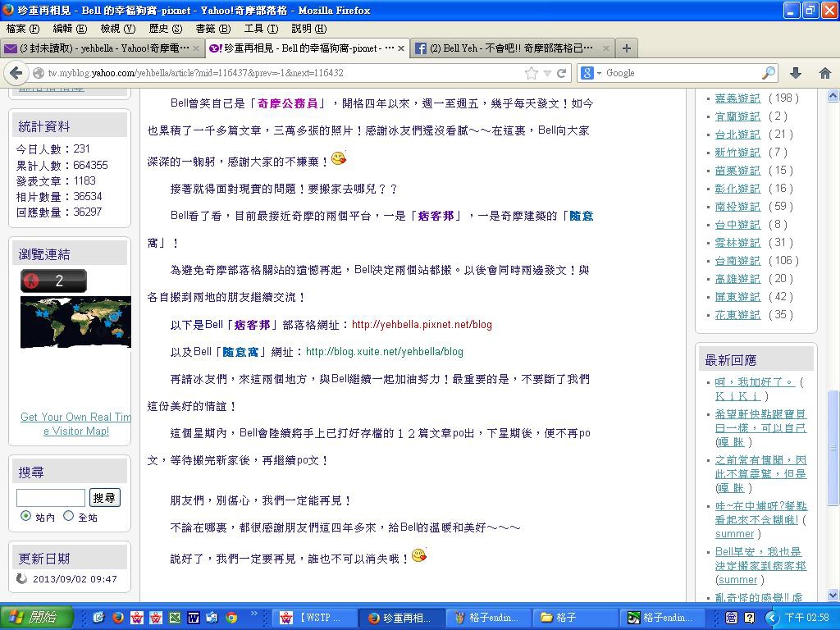Image resolution: width=840 pixels, height=630 pixels.
Task: Open a new tab with plus button
Action: coord(626,48)
